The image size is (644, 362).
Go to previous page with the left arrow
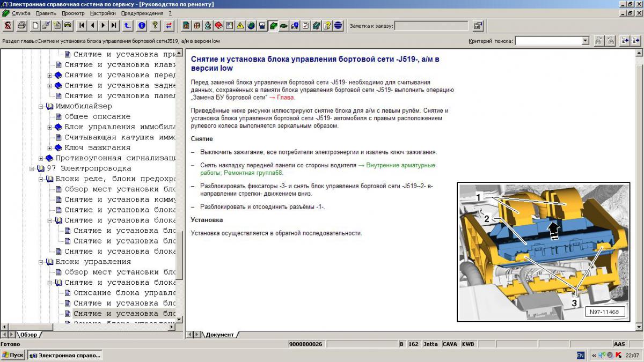click(92, 25)
